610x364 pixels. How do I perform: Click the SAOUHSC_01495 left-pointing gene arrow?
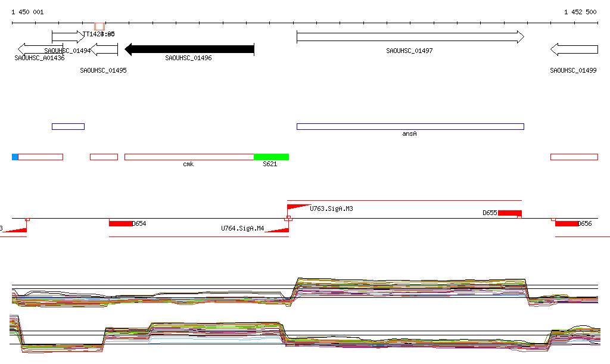(105, 49)
